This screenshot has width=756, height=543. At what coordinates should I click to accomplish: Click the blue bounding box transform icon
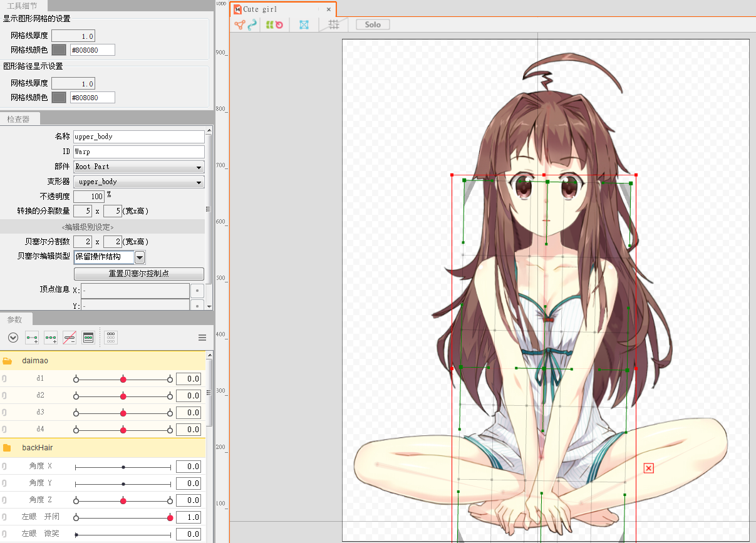(304, 25)
